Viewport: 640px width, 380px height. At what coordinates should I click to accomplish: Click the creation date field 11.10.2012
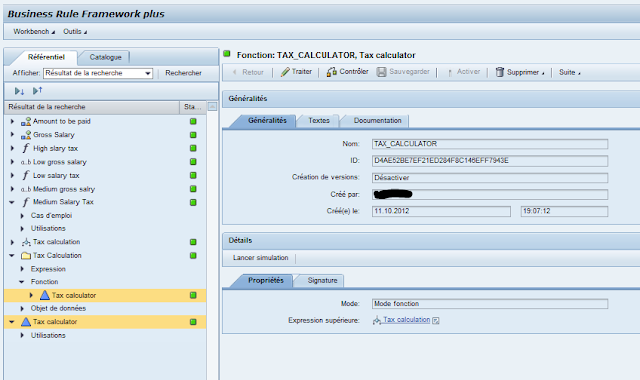coord(441,211)
